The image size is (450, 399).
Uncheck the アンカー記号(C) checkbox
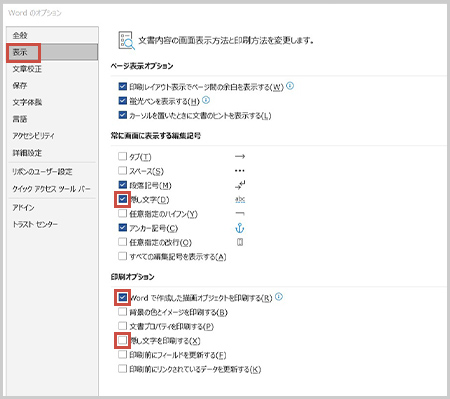(x=123, y=228)
